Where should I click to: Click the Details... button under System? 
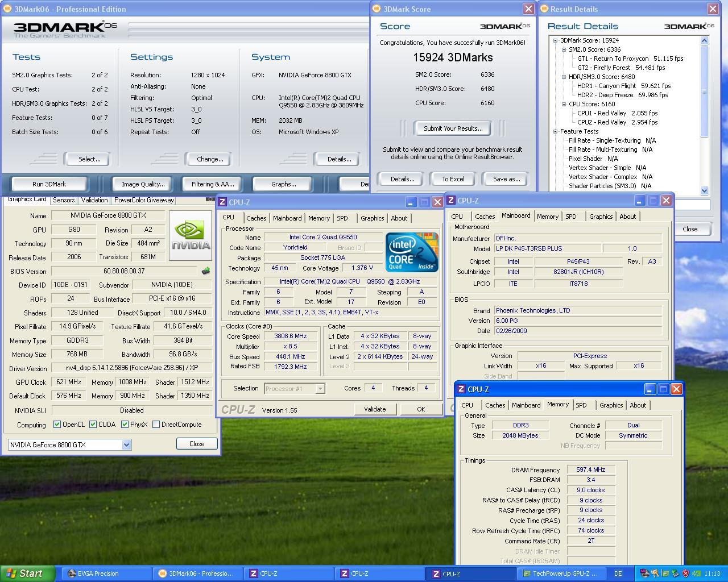click(339, 159)
